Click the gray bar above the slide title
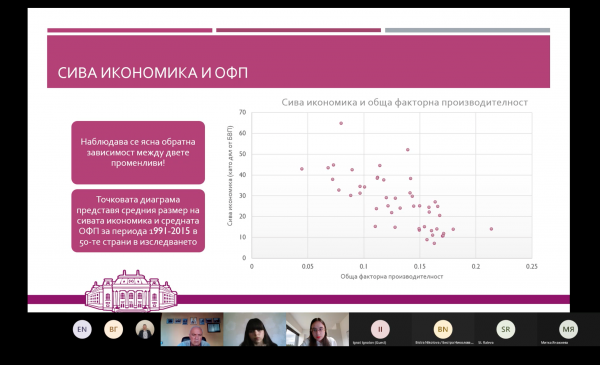 click(x=467, y=30)
